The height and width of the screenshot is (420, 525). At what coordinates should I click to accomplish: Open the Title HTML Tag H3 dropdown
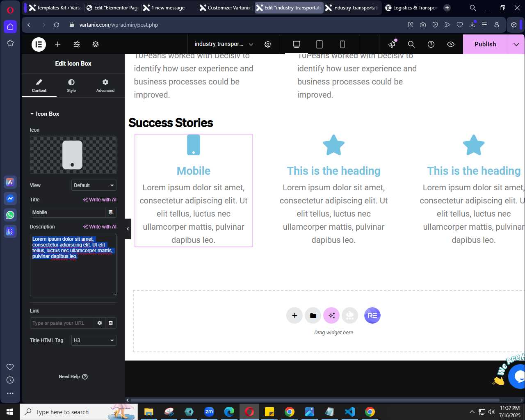click(x=94, y=340)
